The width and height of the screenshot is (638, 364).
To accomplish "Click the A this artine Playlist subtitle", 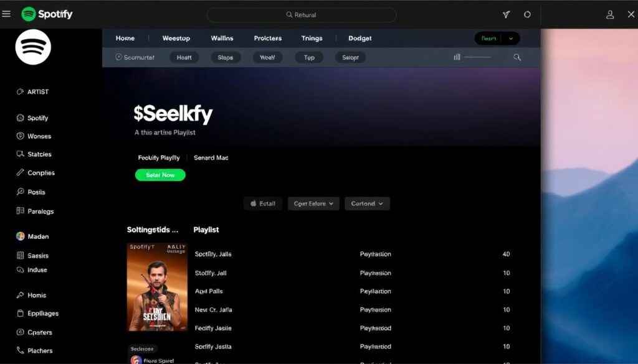I will click(x=164, y=133).
